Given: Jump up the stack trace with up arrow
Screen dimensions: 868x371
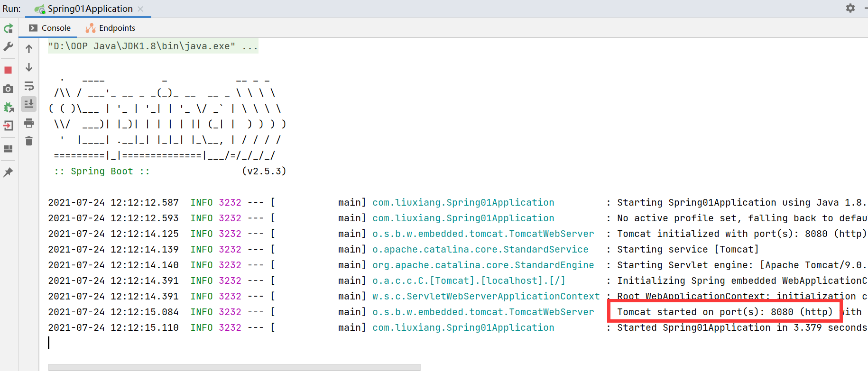Looking at the screenshot, I should pyautogui.click(x=29, y=49).
